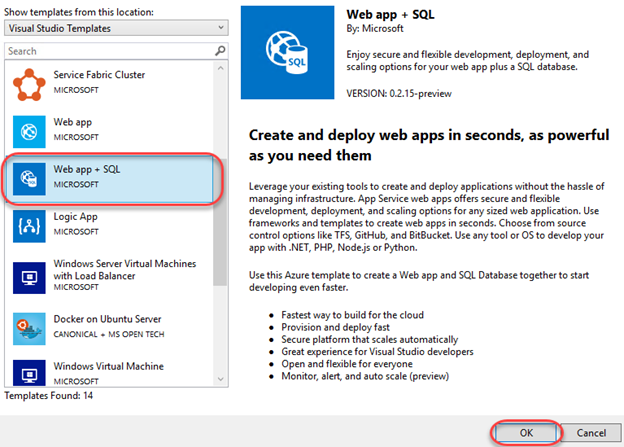Image resolution: width=624 pixels, height=447 pixels.
Task: Click "CANONICAL + MS OPEN TECH" publisher text
Action: [109, 334]
